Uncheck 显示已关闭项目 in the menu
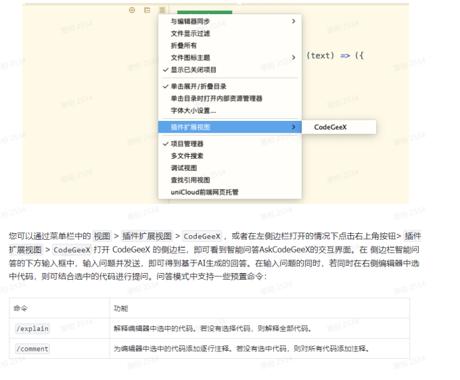This screenshot has width=460, height=380. (230, 70)
